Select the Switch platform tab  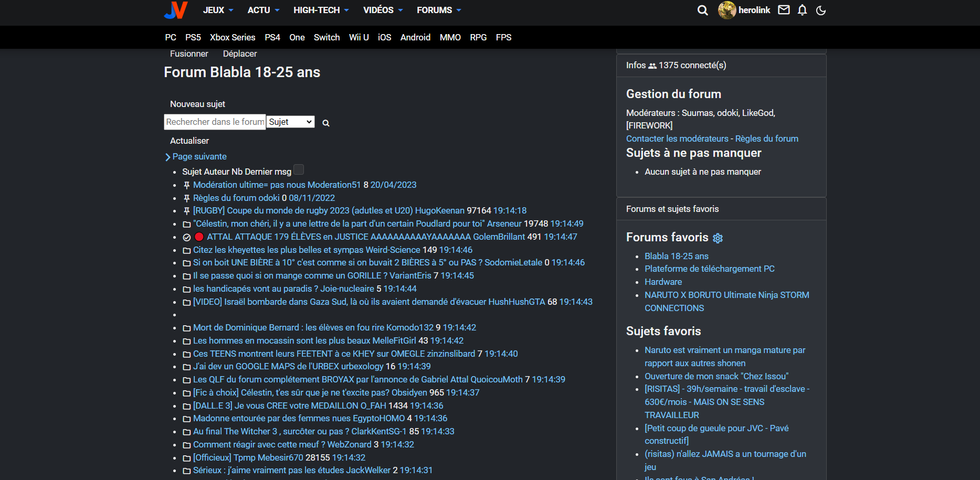(326, 37)
